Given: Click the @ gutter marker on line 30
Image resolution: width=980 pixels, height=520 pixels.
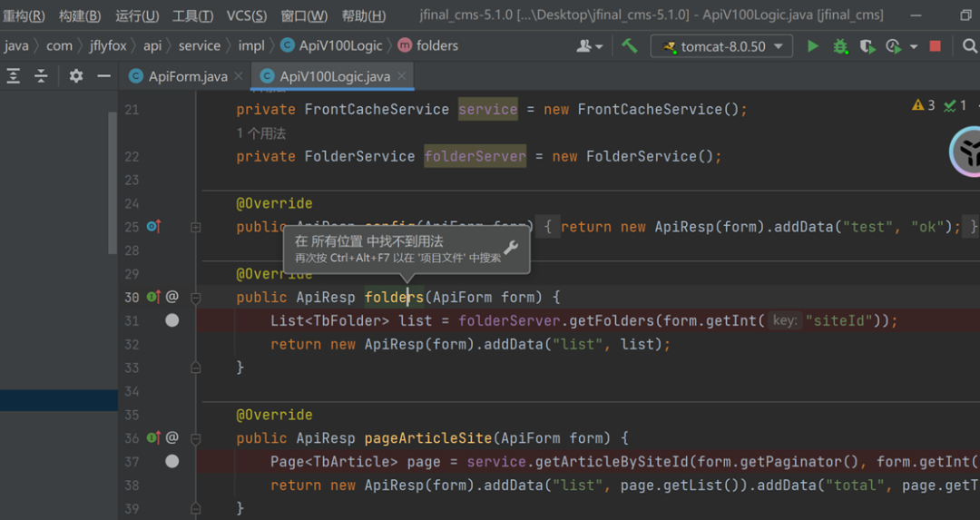Looking at the screenshot, I should click(x=171, y=297).
